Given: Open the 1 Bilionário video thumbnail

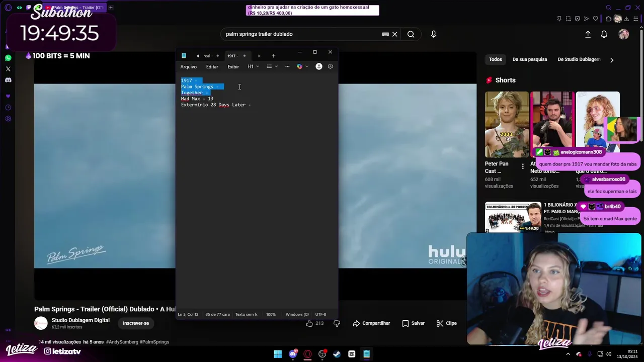Looking at the screenshot, I should click(513, 217).
